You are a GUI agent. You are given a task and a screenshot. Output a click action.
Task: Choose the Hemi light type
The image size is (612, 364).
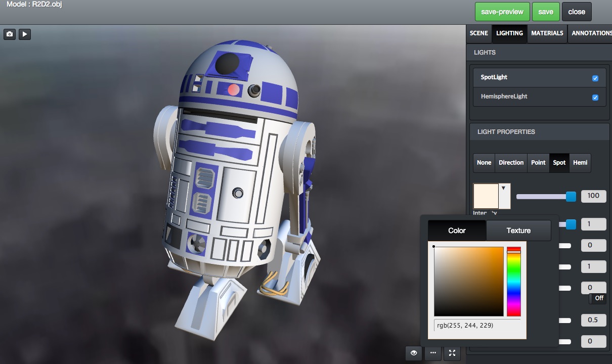point(580,163)
